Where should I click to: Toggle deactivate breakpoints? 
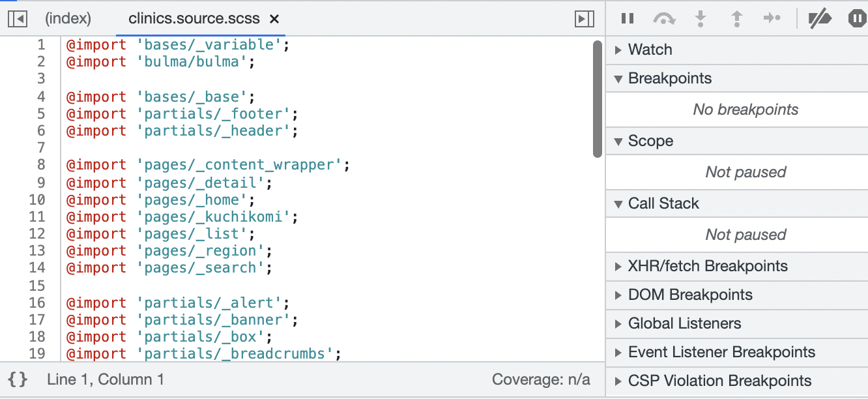820,18
